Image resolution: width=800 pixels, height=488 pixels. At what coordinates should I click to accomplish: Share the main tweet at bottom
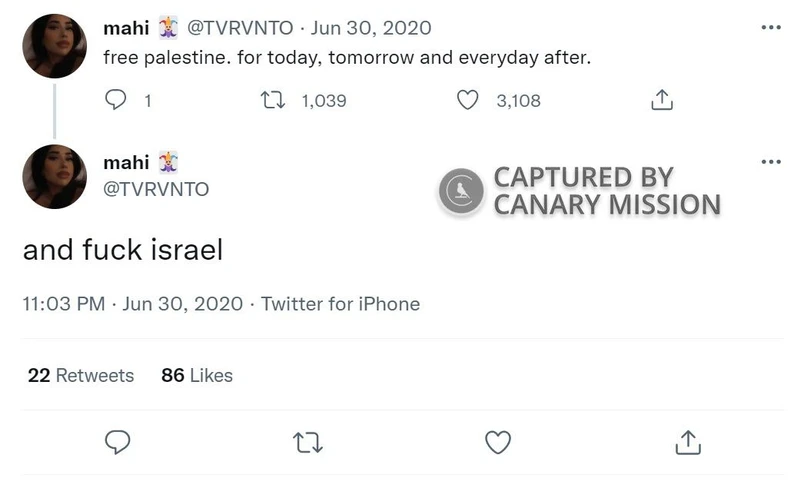(688, 442)
